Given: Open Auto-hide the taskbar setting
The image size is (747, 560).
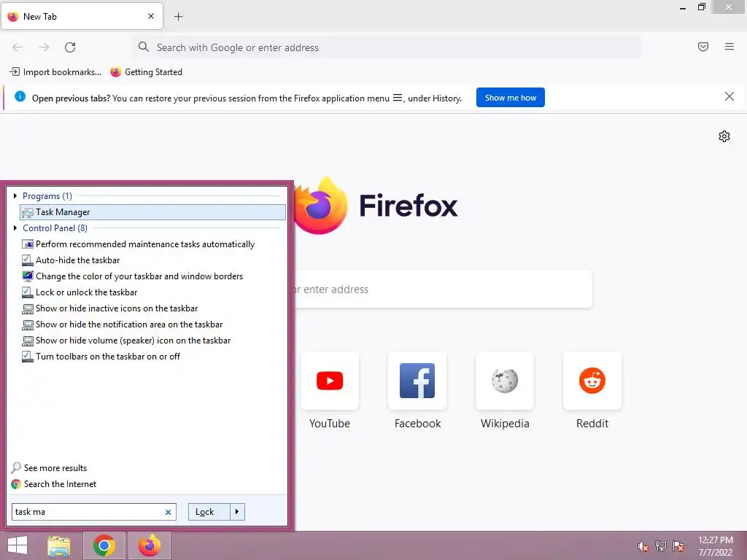Looking at the screenshot, I should click(x=71, y=260).
